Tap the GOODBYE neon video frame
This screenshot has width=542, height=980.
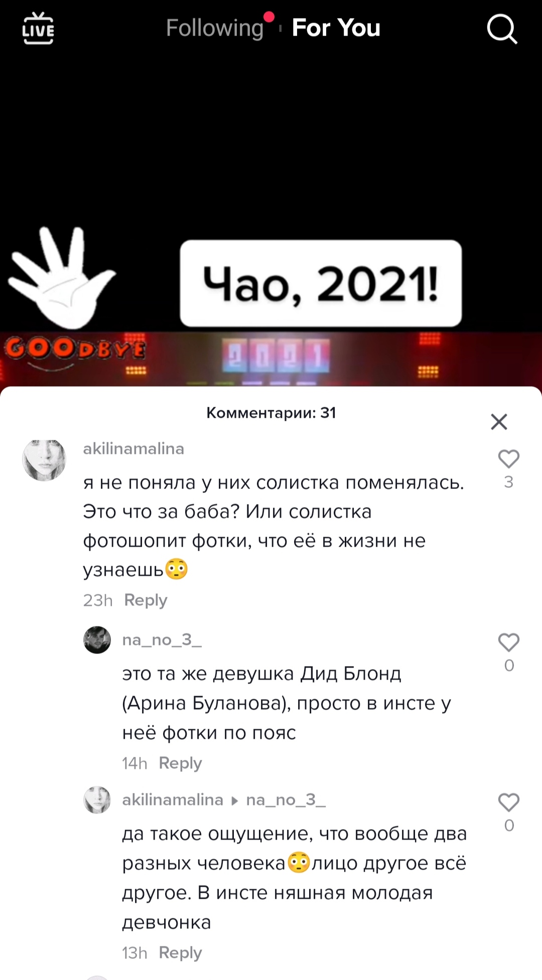(x=271, y=359)
